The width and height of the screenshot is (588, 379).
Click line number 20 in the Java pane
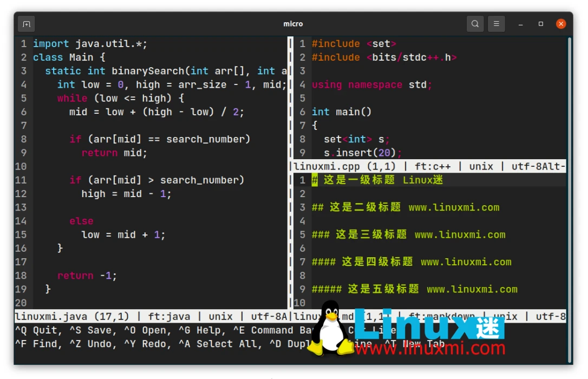(x=21, y=303)
